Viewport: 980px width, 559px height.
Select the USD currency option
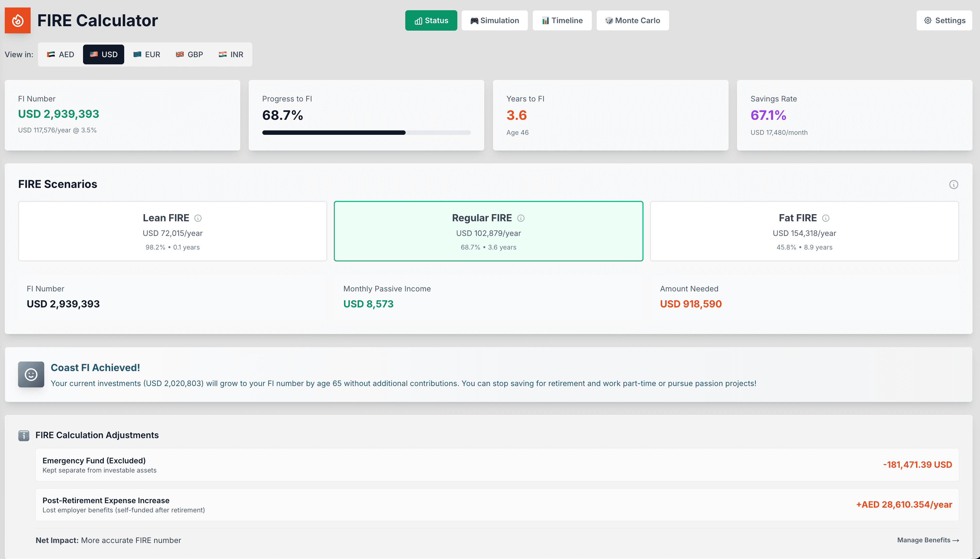coord(103,54)
